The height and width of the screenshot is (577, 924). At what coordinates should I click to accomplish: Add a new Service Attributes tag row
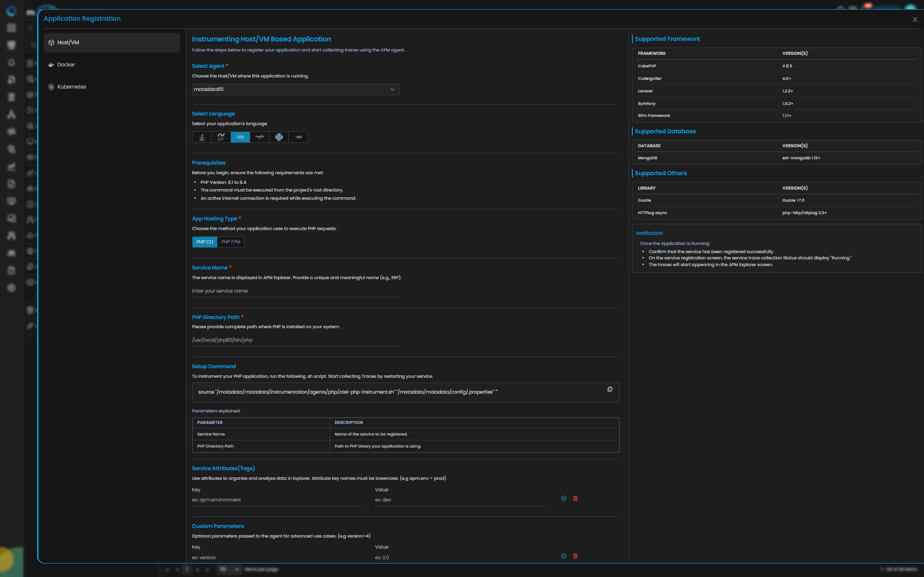coord(564,499)
